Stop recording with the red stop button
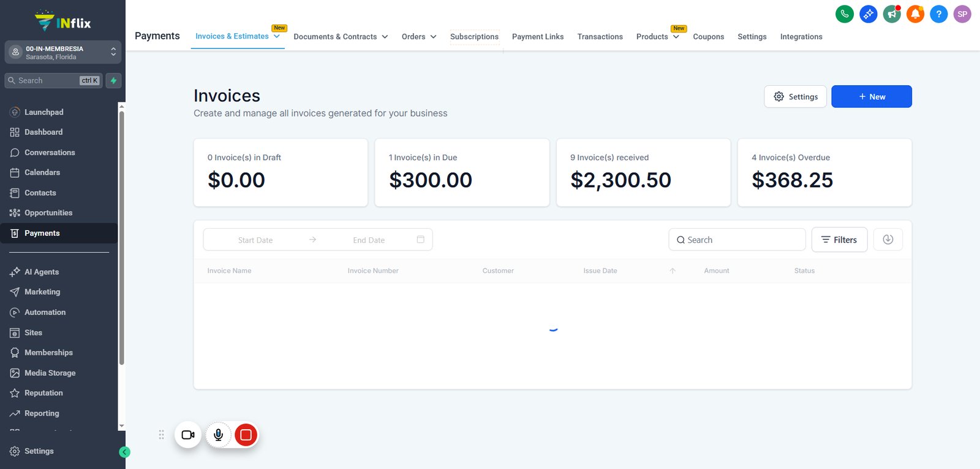 [246, 435]
